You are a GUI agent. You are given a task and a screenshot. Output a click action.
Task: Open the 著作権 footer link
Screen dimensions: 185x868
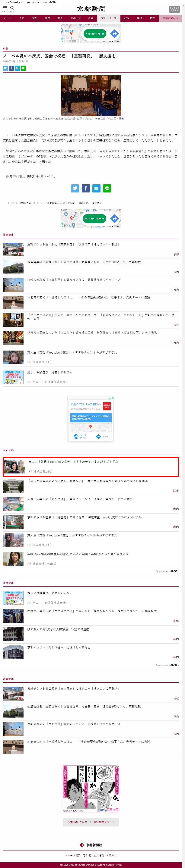(87, 856)
